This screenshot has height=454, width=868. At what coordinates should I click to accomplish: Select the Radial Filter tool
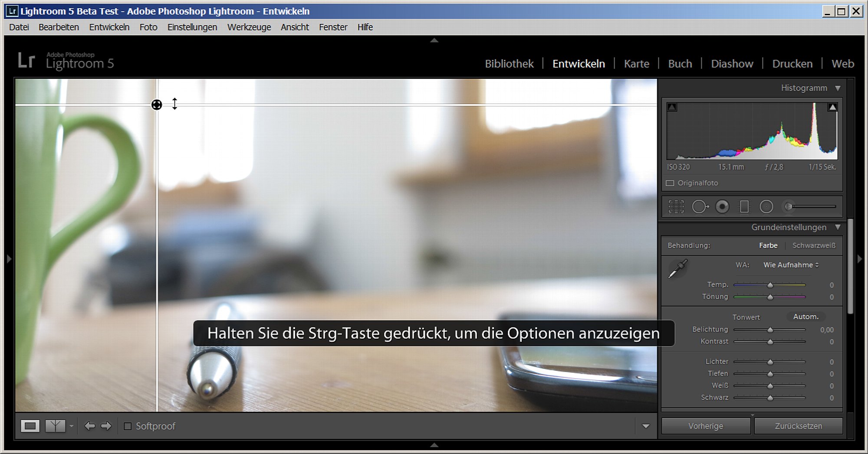[766, 207]
